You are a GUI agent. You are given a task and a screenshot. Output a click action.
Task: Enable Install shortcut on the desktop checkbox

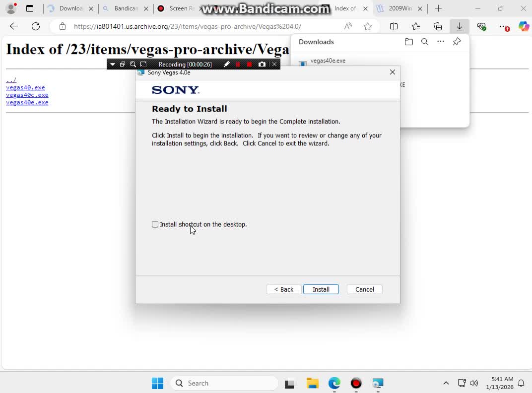point(155,224)
